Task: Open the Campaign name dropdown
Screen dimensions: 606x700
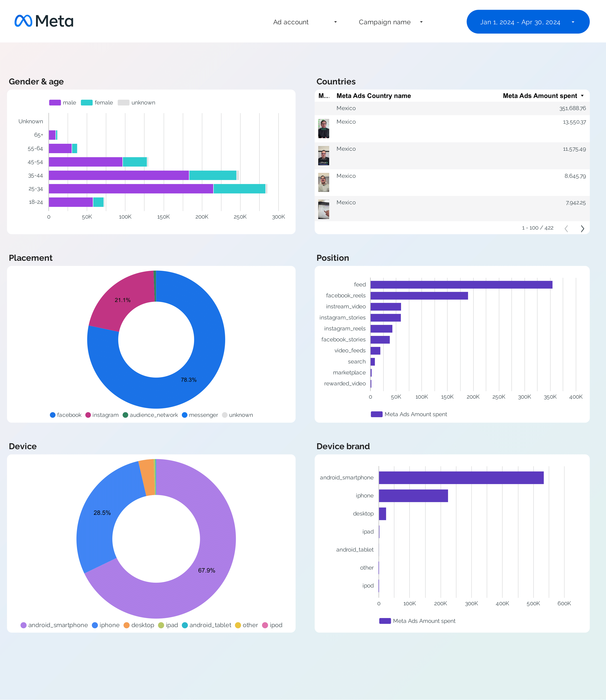Action: [x=390, y=22]
